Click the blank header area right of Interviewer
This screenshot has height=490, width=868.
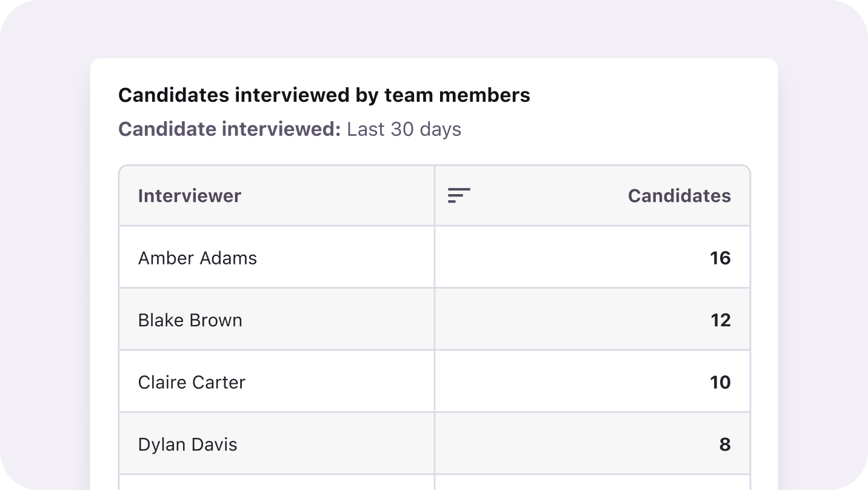339,195
